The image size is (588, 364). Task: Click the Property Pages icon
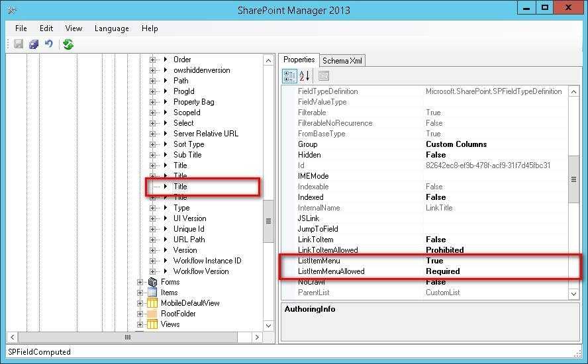click(324, 76)
